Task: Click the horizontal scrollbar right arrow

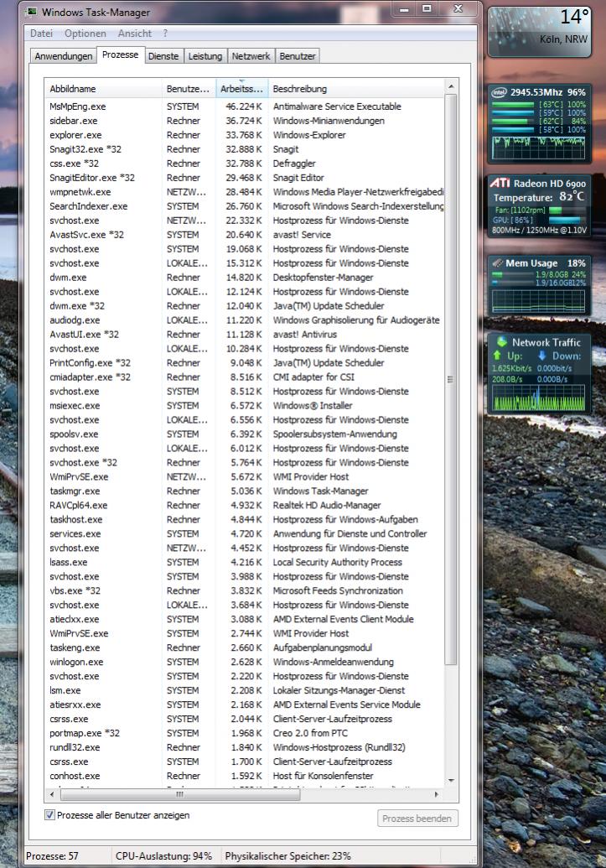Action: tap(437, 794)
